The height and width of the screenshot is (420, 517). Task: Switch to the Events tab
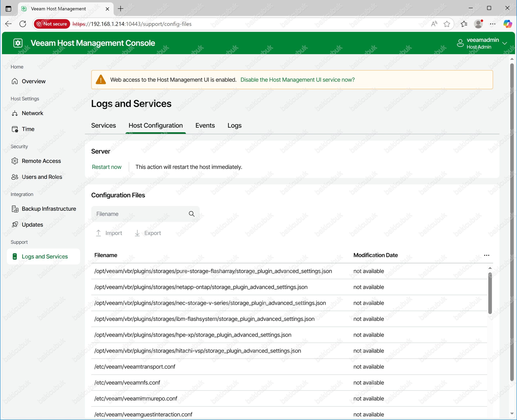[205, 125]
